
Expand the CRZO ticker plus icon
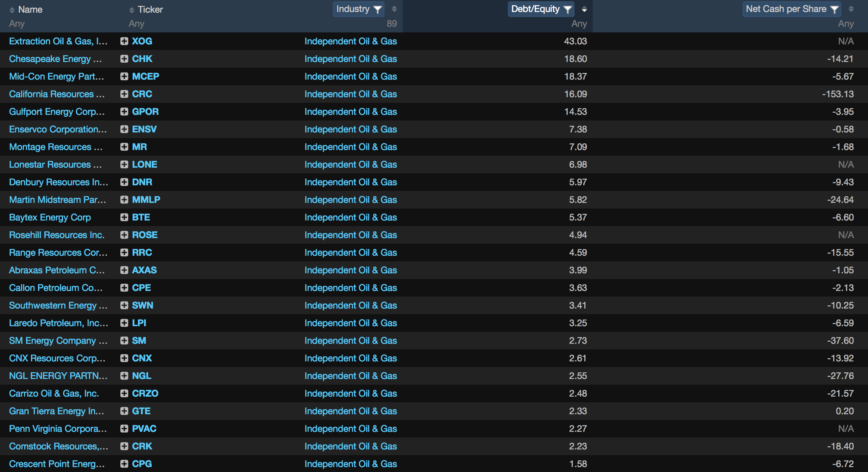point(124,393)
